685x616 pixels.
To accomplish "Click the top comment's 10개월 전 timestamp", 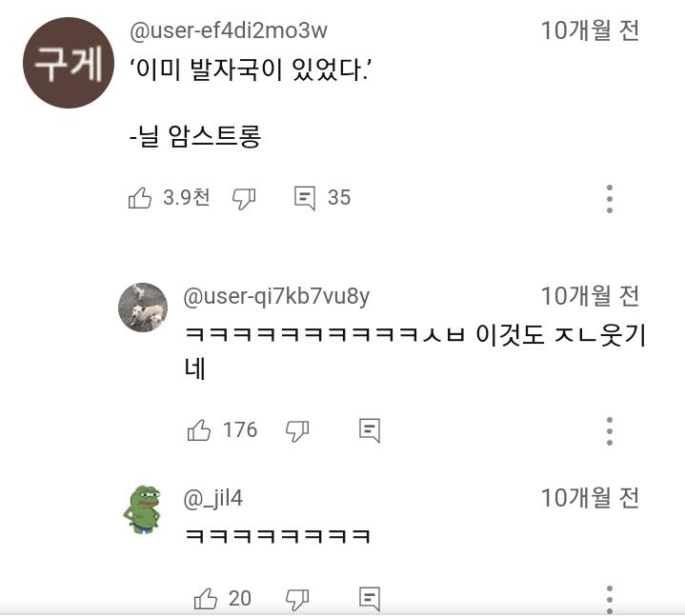I will [x=590, y=30].
